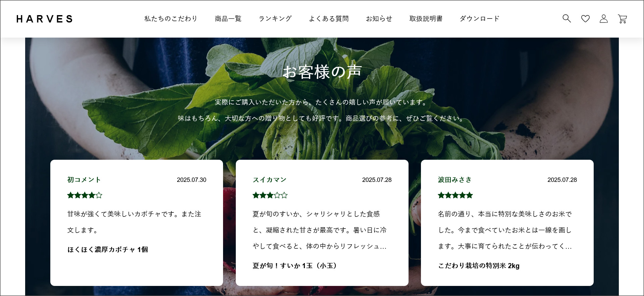Open 取扱説明書 in the header
The height and width of the screenshot is (296, 644).
(426, 19)
